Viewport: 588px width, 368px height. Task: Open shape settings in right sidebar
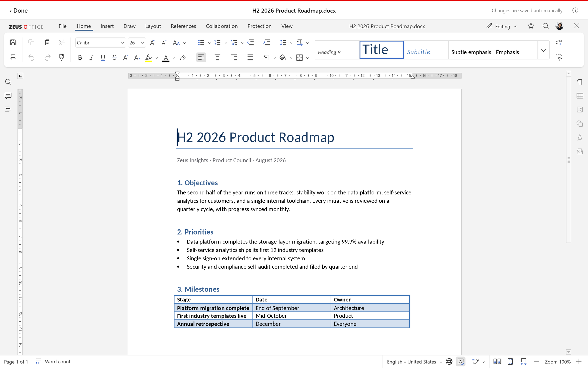(x=580, y=123)
